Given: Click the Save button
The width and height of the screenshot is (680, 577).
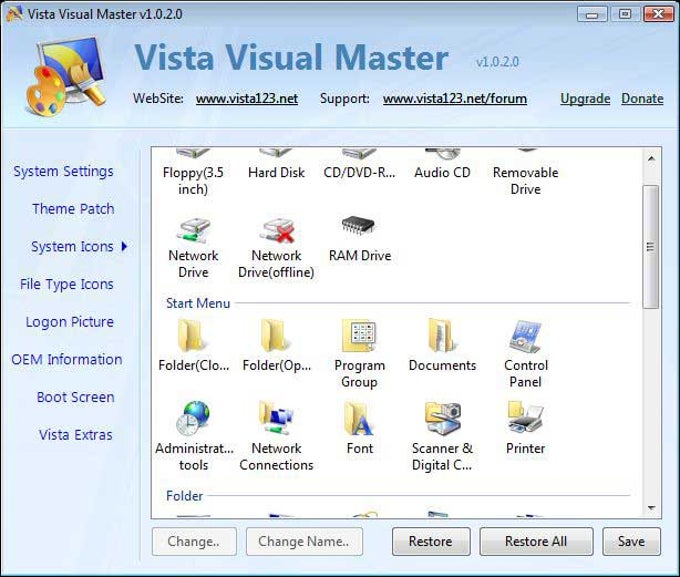Looking at the screenshot, I should [x=631, y=541].
